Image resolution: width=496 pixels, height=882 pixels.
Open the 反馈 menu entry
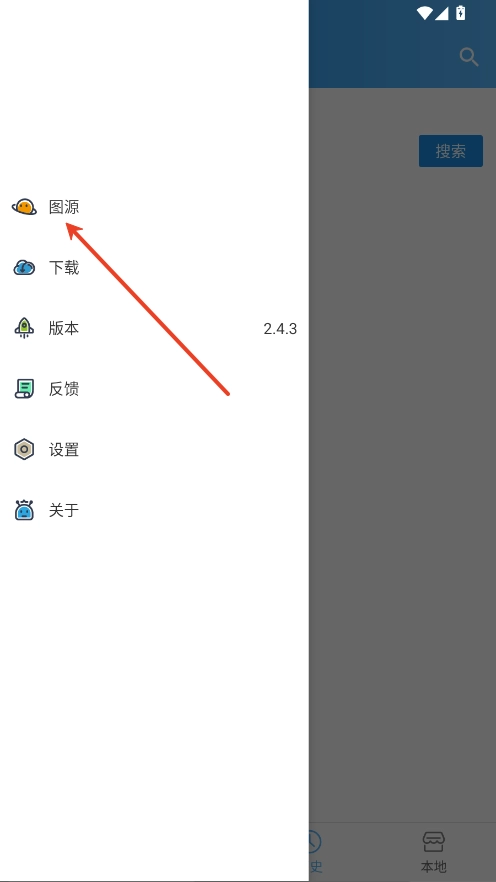point(154,389)
